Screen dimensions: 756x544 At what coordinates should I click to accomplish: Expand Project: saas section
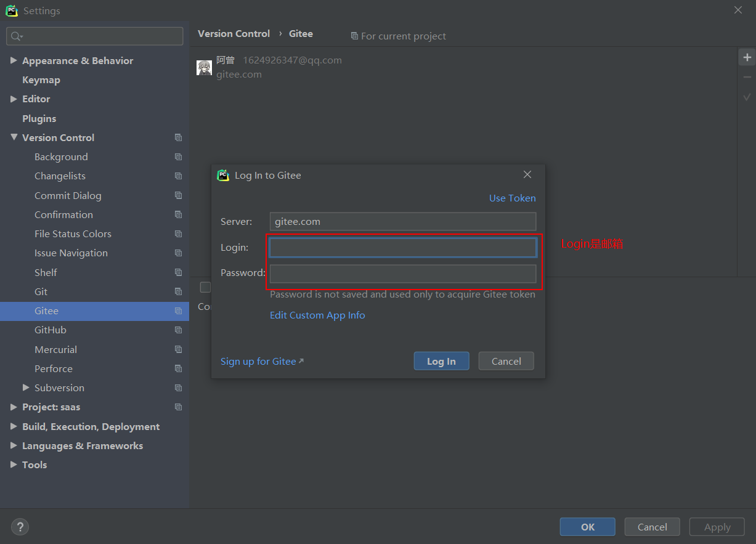[x=14, y=407]
